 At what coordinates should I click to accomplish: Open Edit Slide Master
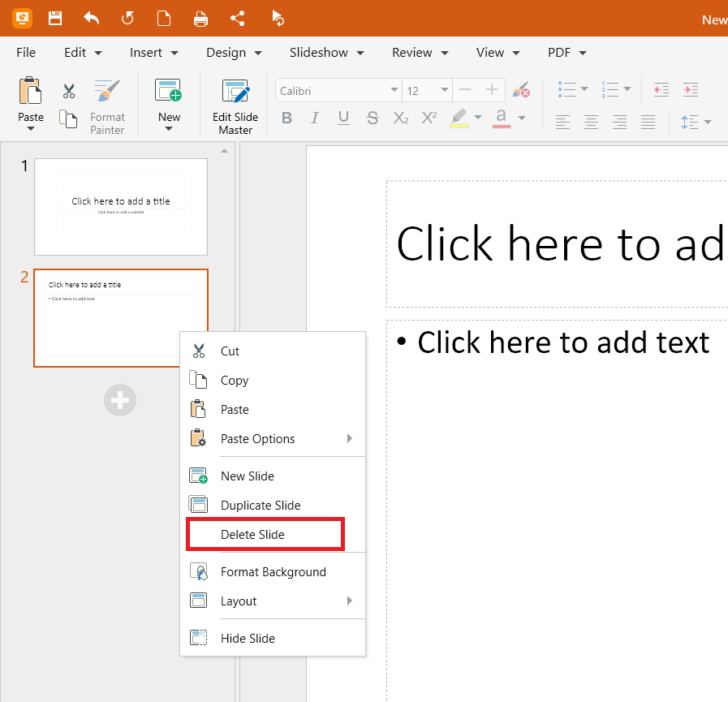click(x=235, y=107)
